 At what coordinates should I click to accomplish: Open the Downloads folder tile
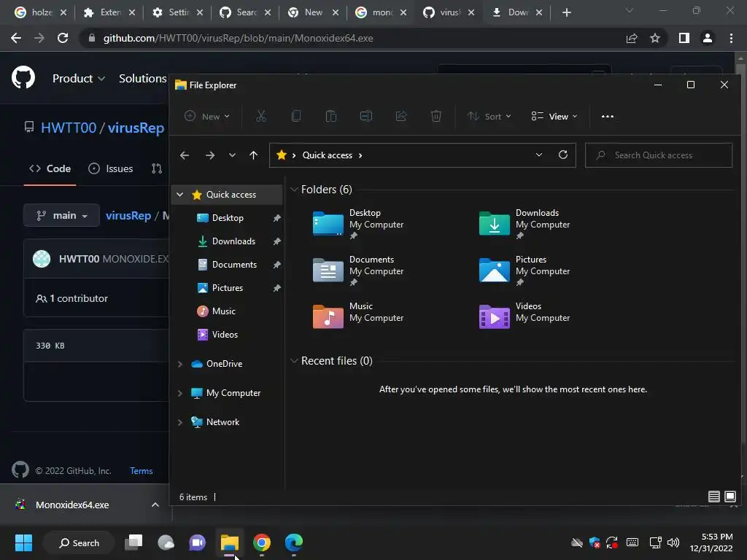coord(525,224)
